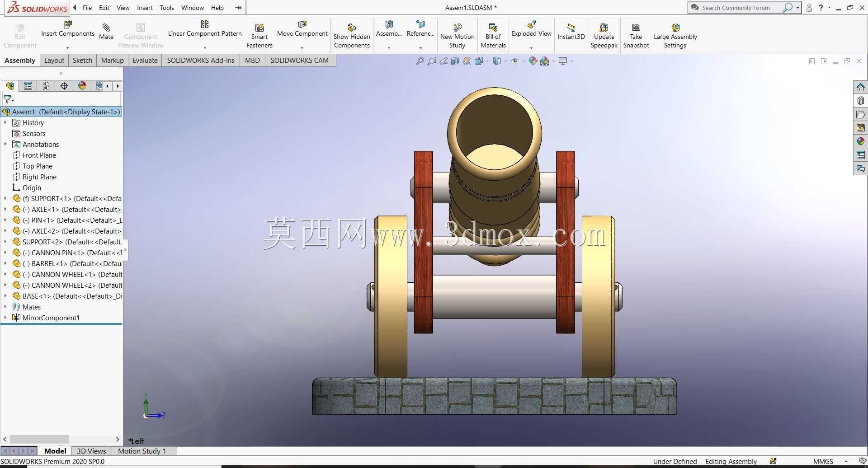Screen dimensions: 868x468
Task: Toggle Hide/Show Items eye icon
Action: click(515, 61)
